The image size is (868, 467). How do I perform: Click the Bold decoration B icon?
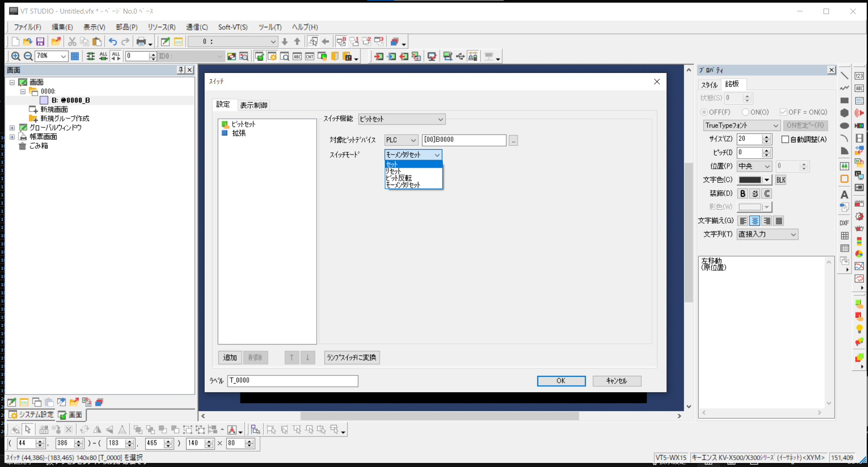tap(742, 194)
